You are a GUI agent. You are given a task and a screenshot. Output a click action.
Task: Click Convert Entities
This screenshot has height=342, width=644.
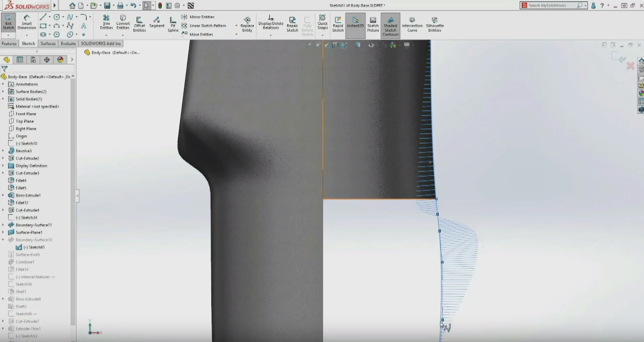coord(123,23)
